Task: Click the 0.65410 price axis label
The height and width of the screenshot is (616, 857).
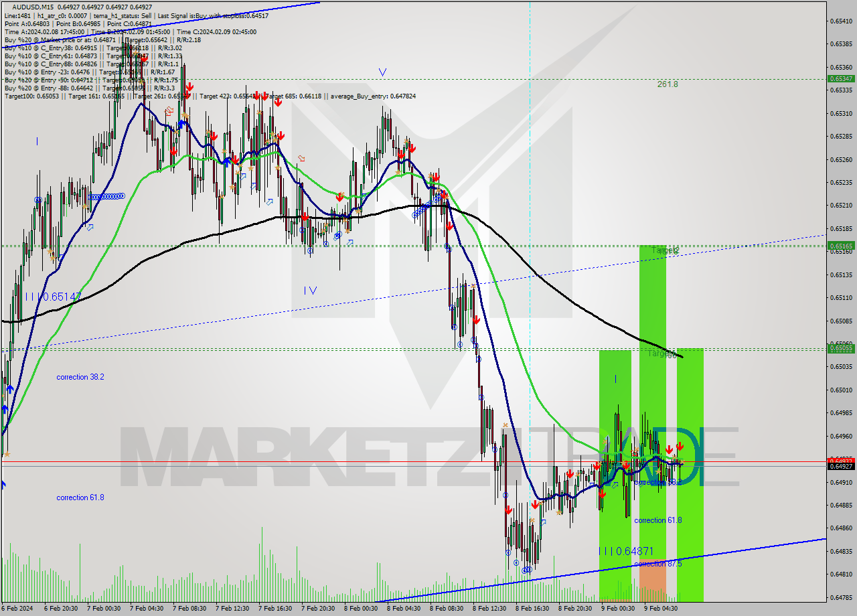Action: tap(841, 21)
